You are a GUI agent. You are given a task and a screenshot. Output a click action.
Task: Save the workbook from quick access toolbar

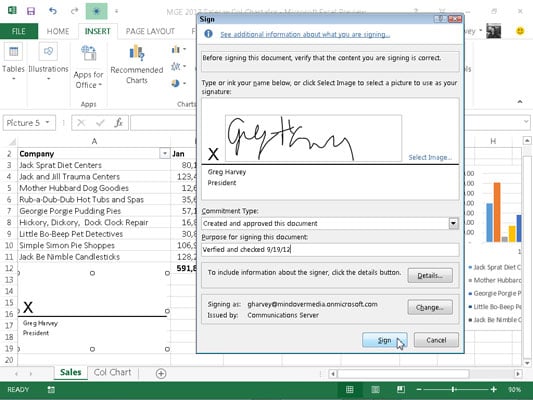31,11
